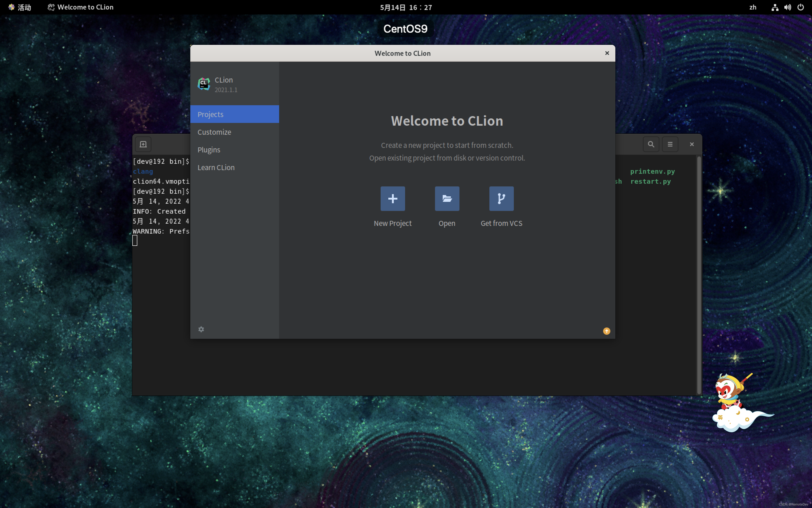Open the terminal hamburger menu
The image size is (812, 508).
pos(670,144)
